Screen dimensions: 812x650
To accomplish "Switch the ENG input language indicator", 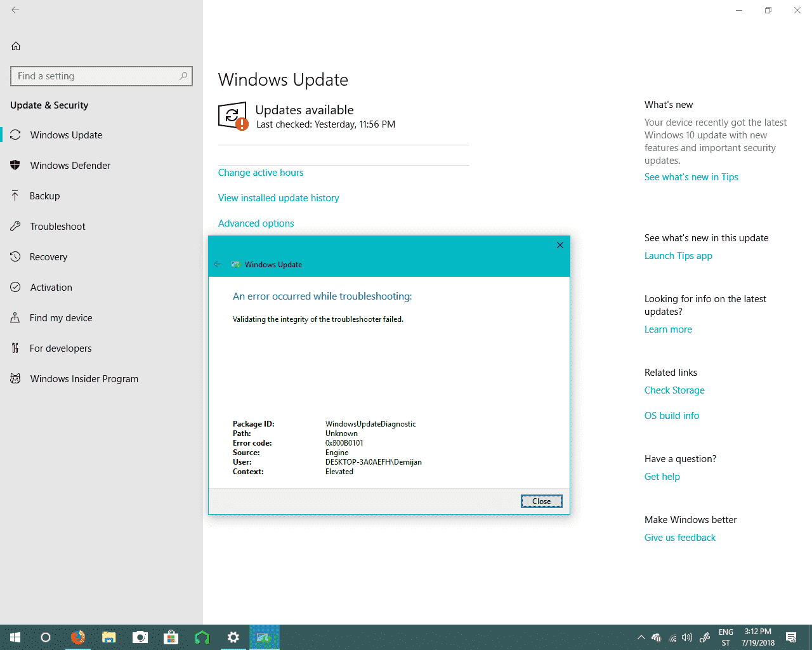I will pyautogui.click(x=726, y=637).
